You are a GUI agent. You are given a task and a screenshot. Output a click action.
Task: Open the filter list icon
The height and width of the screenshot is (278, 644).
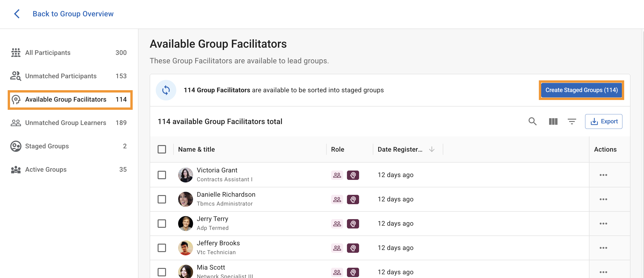point(571,121)
